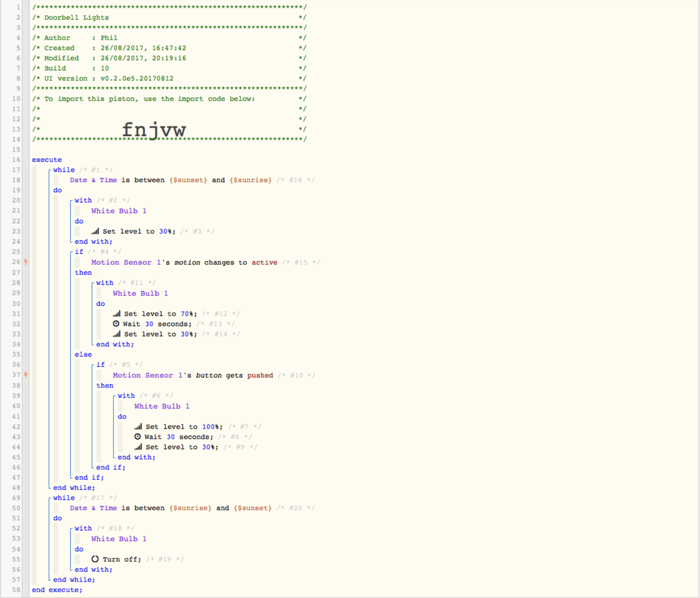Screen dimensions: 700x598
Task: Click level icon of Set level to 100%
Action: point(138,427)
